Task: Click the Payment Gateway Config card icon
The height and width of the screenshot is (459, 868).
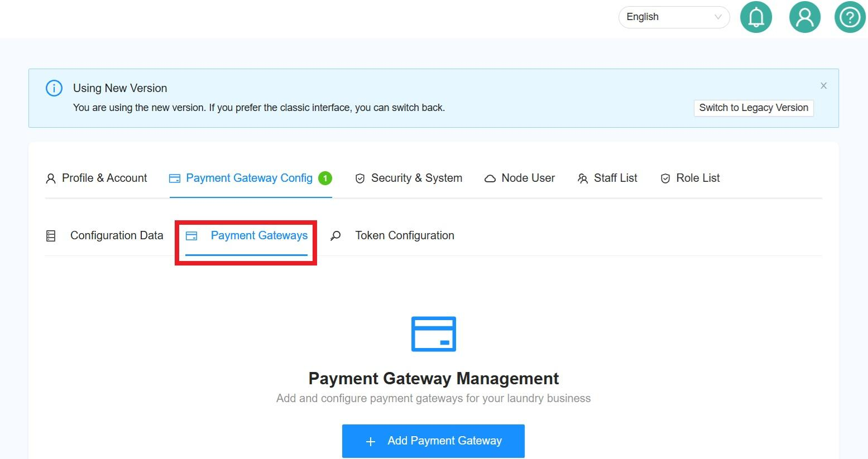Action: click(175, 178)
